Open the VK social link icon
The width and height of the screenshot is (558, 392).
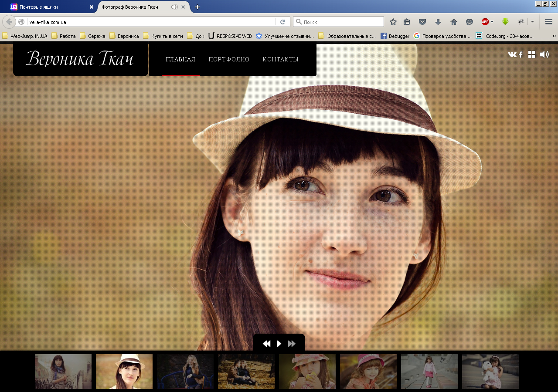(x=512, y=54)
